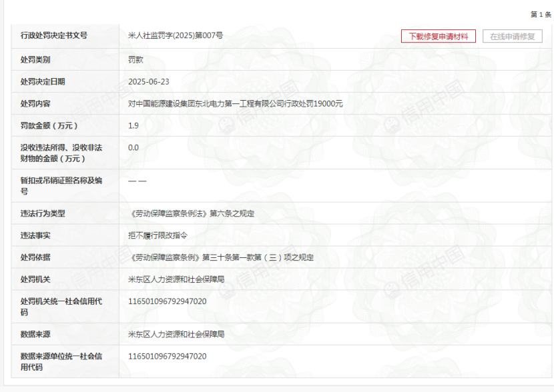This screenshot has height=392, width=554.
Task: Click the 数据来源 label
Action: tap(35, 334)
